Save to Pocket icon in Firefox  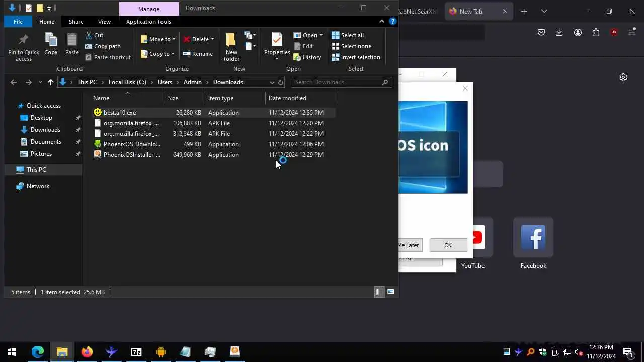[x=541, y=32]
